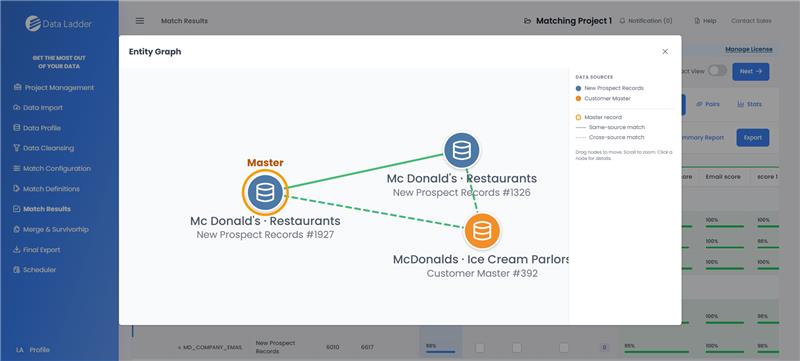
Task: Click the 95% green score bar
Action: [x=658, y=351]
